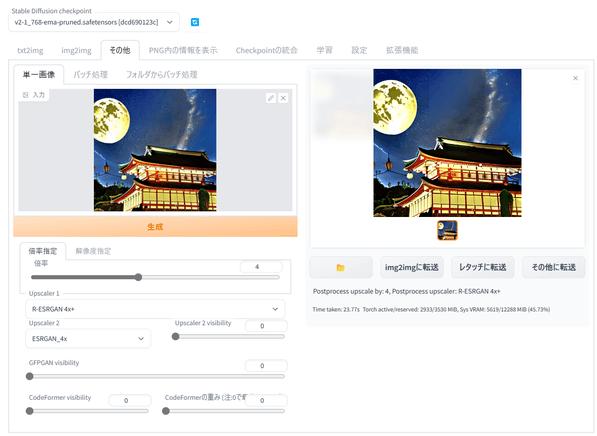Screen dimensions: 597x436
Task: Click the レタッチに転送 button
Action: tap(483, 267)
